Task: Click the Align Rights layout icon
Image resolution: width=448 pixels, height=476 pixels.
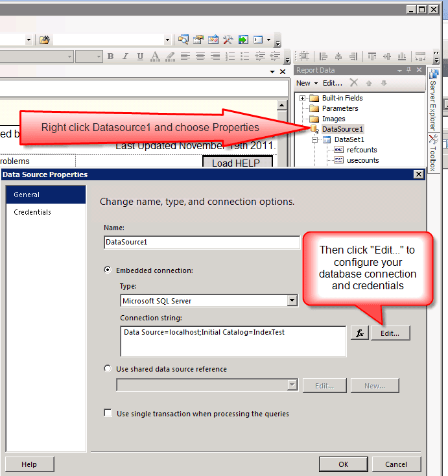Action: point(353,56)
